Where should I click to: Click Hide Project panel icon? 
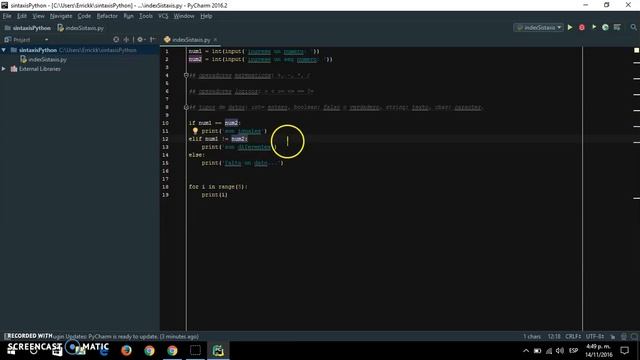click(x=152, y=40)
